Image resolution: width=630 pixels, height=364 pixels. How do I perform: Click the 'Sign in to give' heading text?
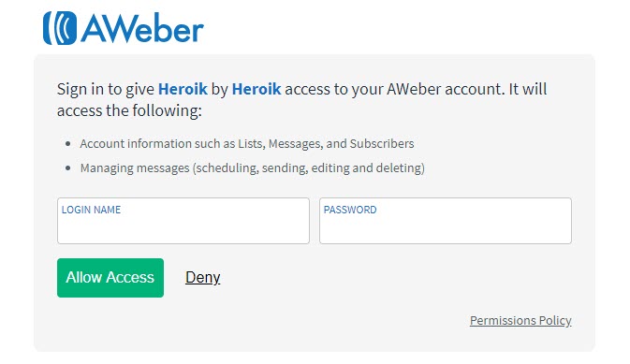tap(106, 89)
